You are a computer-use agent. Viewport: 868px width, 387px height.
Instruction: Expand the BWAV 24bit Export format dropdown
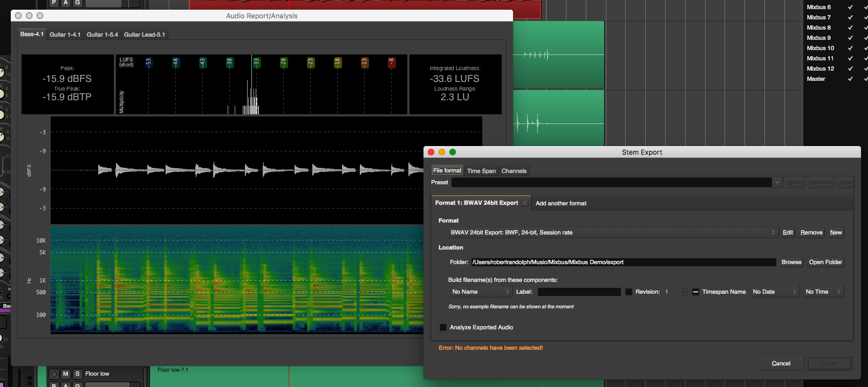click(613, 232)
